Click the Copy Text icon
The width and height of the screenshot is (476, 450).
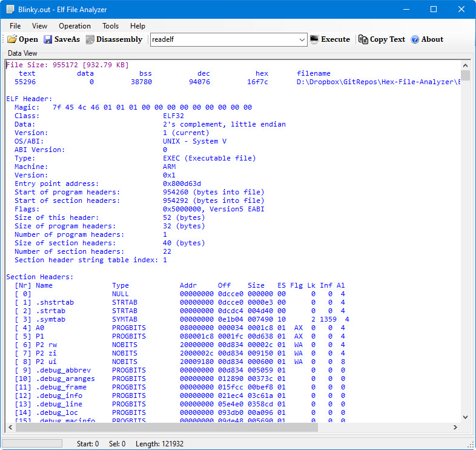coord(363,39)
